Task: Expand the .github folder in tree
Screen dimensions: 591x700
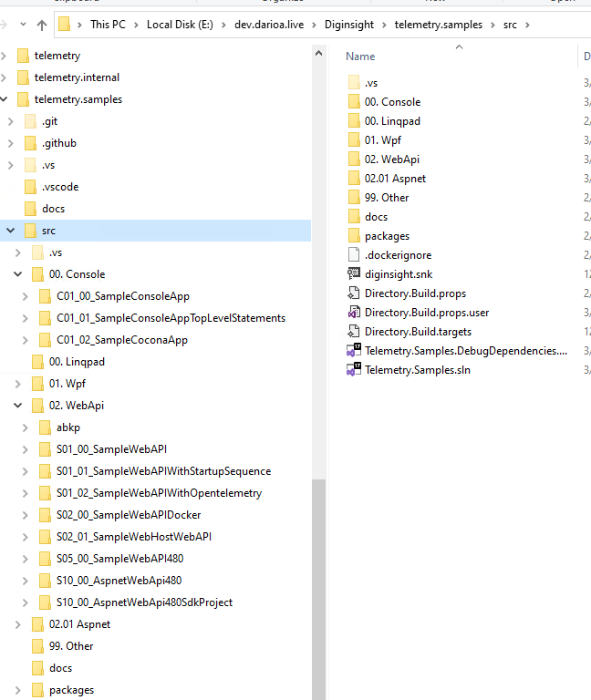Action: pos(10,143)
